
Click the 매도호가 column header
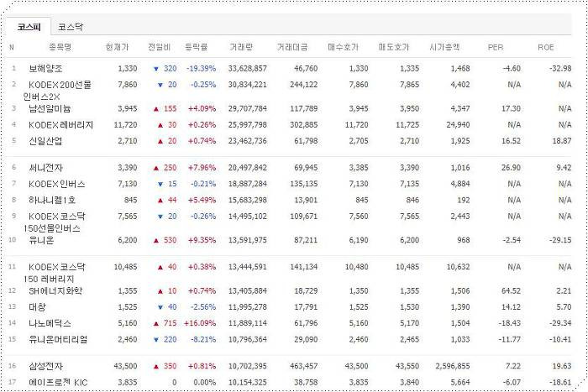click(x=394, y=47)
